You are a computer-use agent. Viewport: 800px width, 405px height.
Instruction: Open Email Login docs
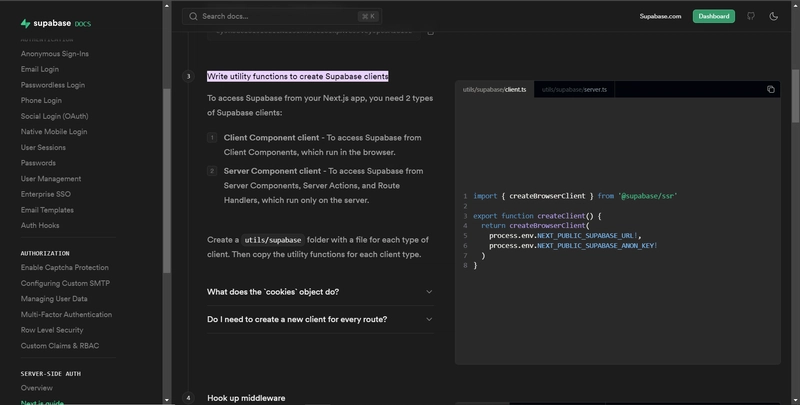[x=40, y=69]
